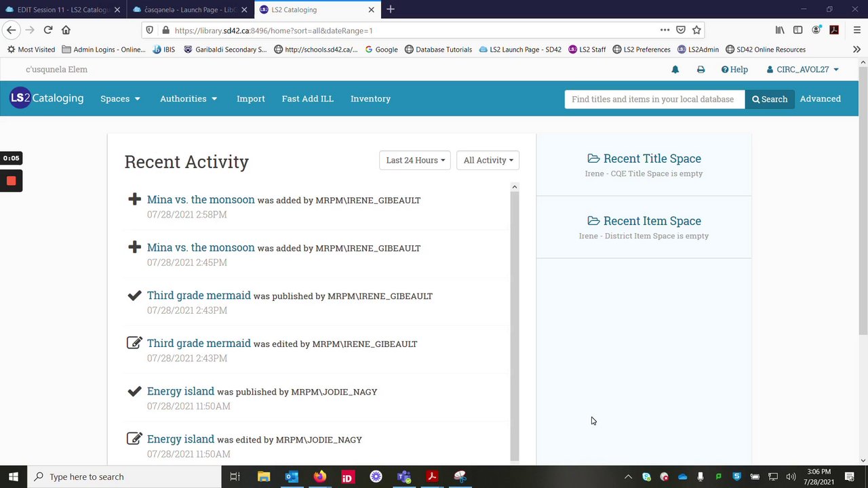Open the Import menu item

point(251,99)
